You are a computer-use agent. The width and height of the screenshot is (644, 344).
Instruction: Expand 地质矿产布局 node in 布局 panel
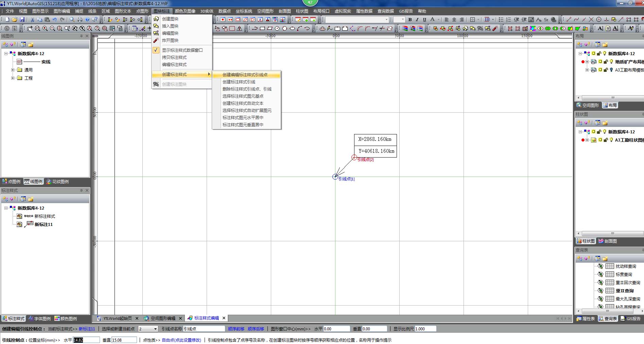point(587,62)
